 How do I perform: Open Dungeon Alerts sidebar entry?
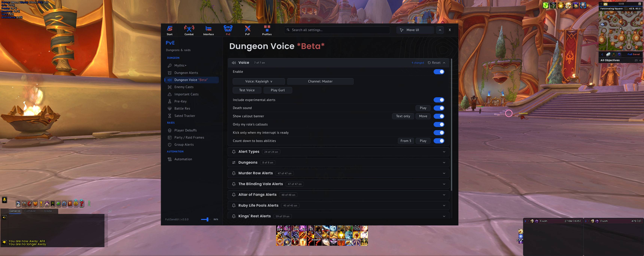point(192,73)
